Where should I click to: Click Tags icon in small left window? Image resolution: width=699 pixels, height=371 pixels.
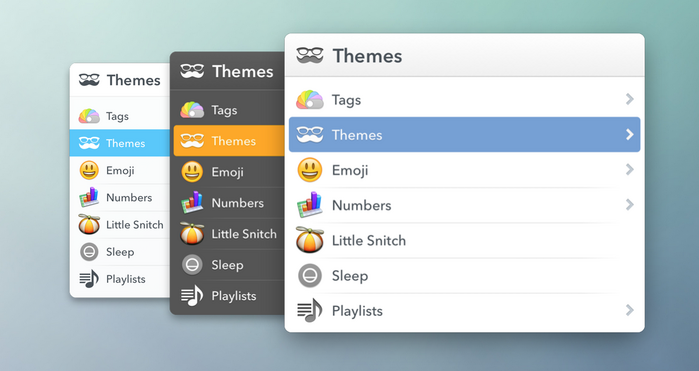pyautogui.click(x=89, y=116)
